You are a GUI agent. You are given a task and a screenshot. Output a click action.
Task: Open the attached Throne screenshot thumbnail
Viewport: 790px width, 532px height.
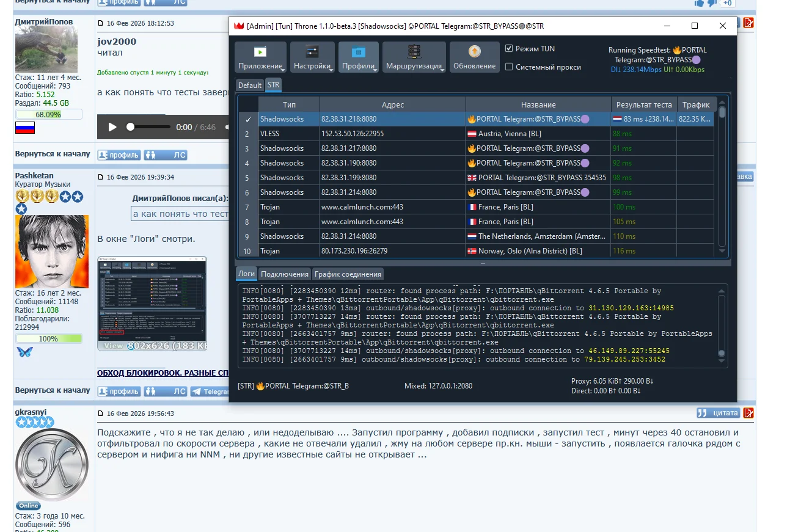[152, 303]
